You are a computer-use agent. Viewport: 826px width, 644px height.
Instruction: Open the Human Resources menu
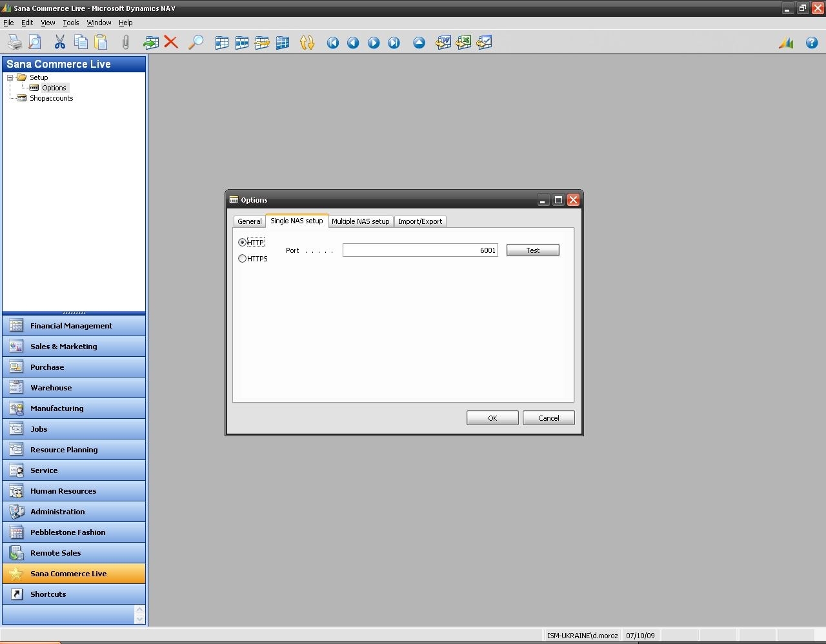tap(74, 491)
